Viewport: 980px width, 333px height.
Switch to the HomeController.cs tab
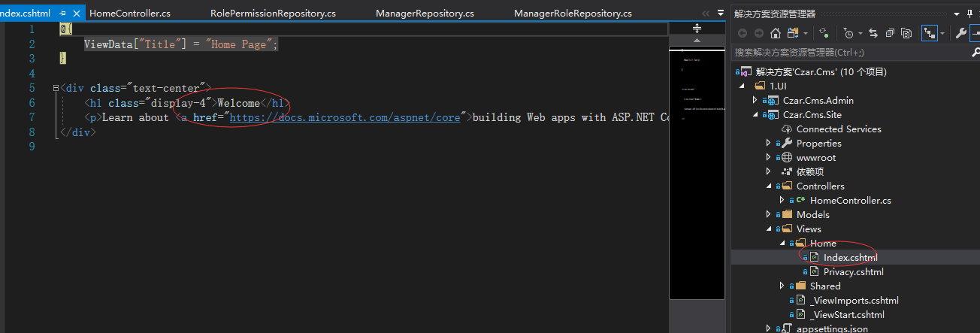point(129,14)
